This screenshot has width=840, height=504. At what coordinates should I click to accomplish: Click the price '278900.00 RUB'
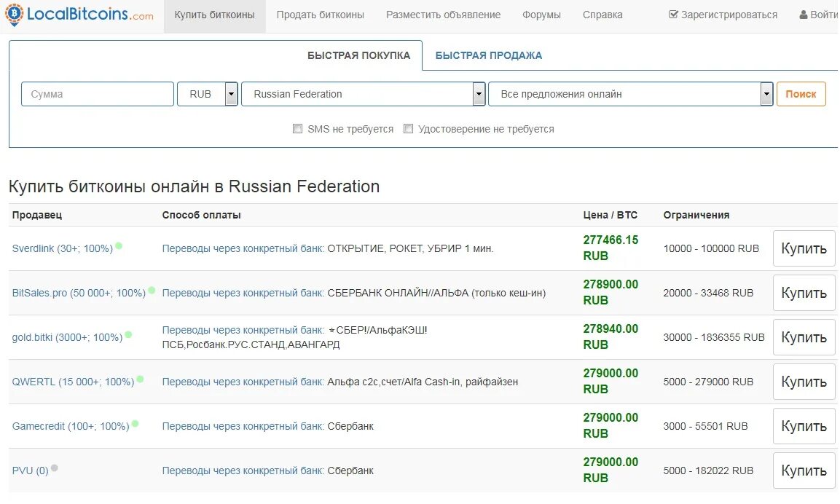click(611, 293)
